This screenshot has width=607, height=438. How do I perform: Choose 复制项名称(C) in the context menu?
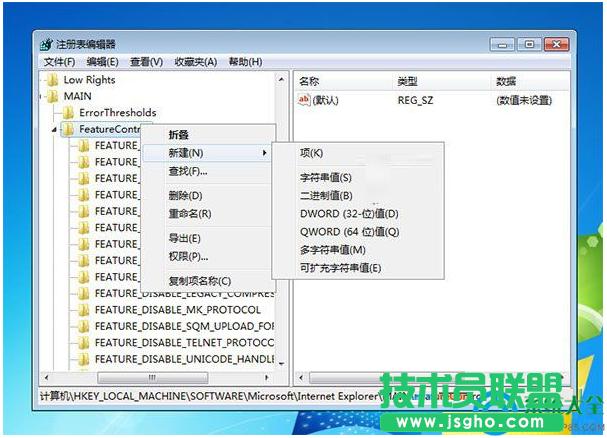pyautogui.click(x=209, y=281)
